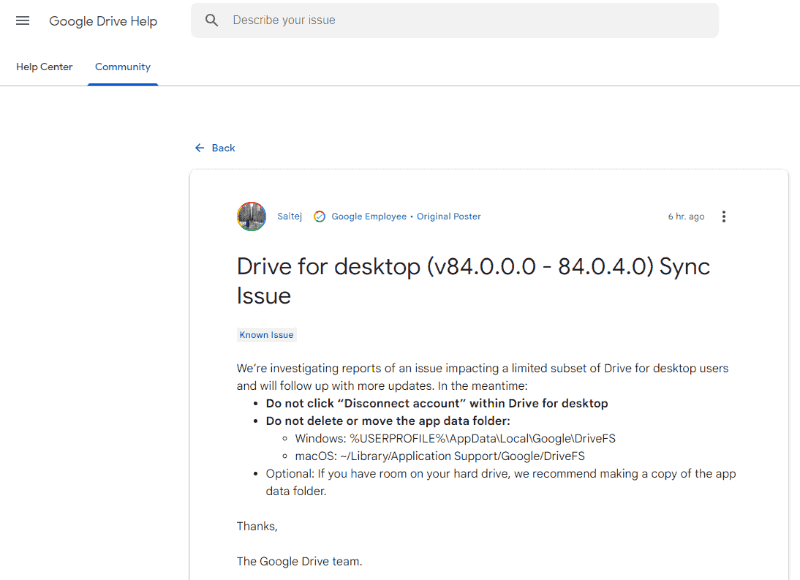This screenshot has height=580, width=800.
Task: Click Saitej's profile avatar
Action: pyautogui.click(x=251, y=216)
